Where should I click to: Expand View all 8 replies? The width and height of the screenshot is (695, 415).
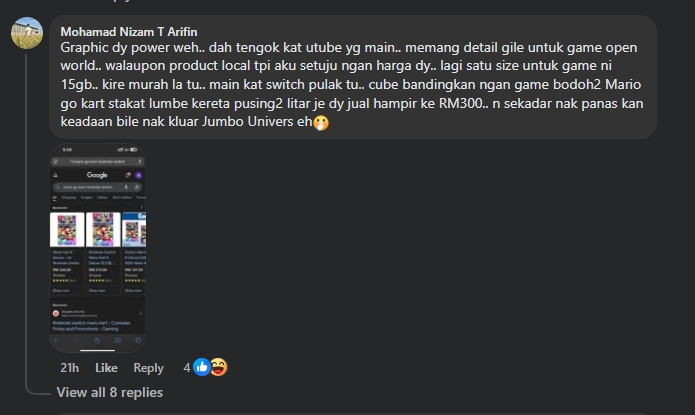click(109, 392)
